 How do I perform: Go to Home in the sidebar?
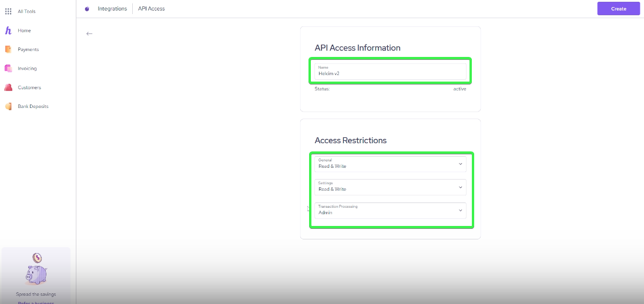point(24,31)
